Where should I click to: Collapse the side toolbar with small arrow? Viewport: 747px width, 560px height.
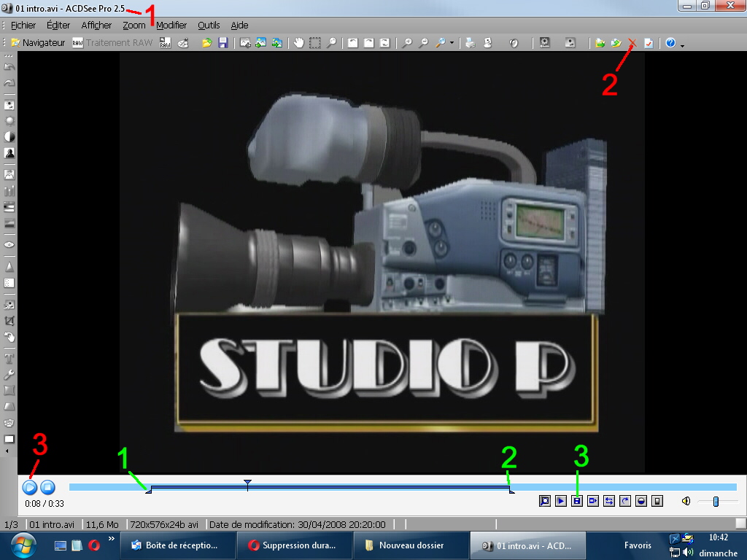tap(7, 451)
